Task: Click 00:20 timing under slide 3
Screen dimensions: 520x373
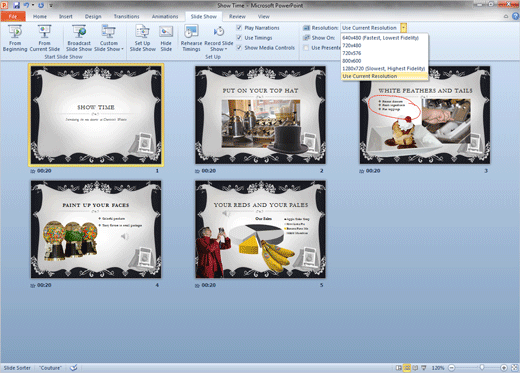Action: pyautogui.click(x=373, y=171)
